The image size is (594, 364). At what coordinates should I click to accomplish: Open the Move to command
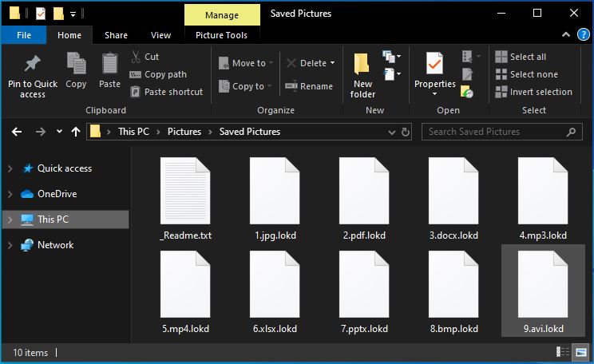coord(245,63)
